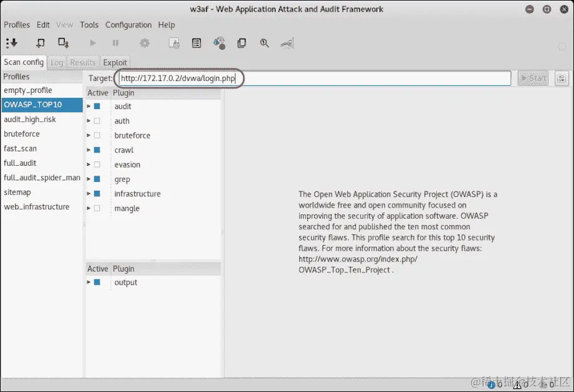The width and height of the screenshot is (574, 392).
Task: Select the fast_scan profile
Action: tap(42, 148)
